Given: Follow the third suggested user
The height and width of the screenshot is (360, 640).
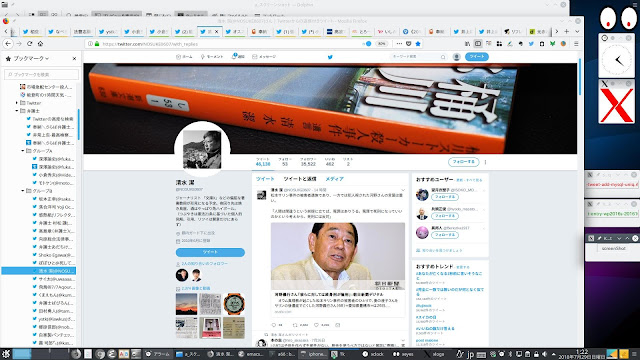Looking at the screenshot, I should click(445, 235).
